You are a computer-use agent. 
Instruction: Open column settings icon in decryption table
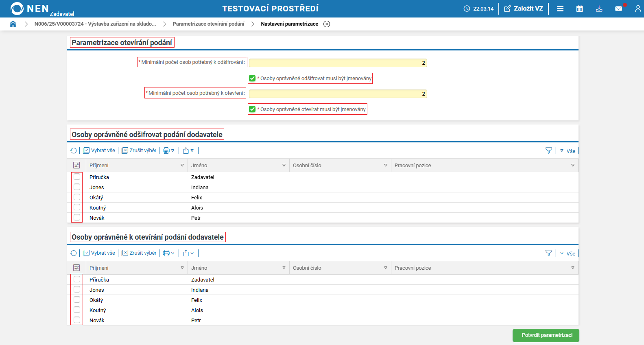76,165
